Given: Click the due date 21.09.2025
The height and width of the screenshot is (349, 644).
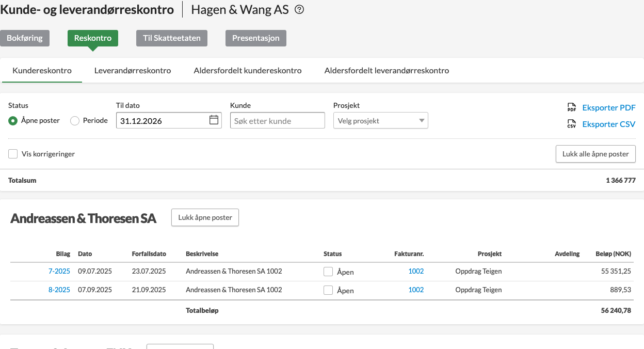Looking at the screenshot, I should (149, 290).
